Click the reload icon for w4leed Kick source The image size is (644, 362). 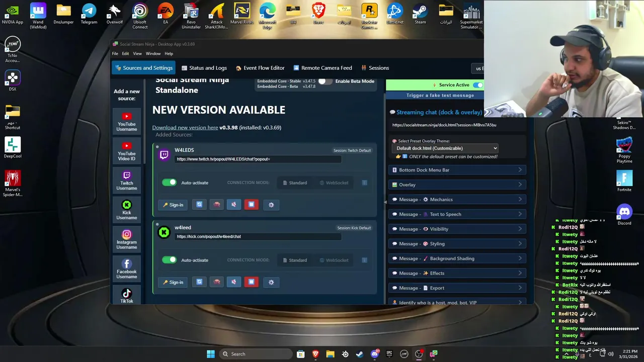pyautogui.click(x=199, y=282)
